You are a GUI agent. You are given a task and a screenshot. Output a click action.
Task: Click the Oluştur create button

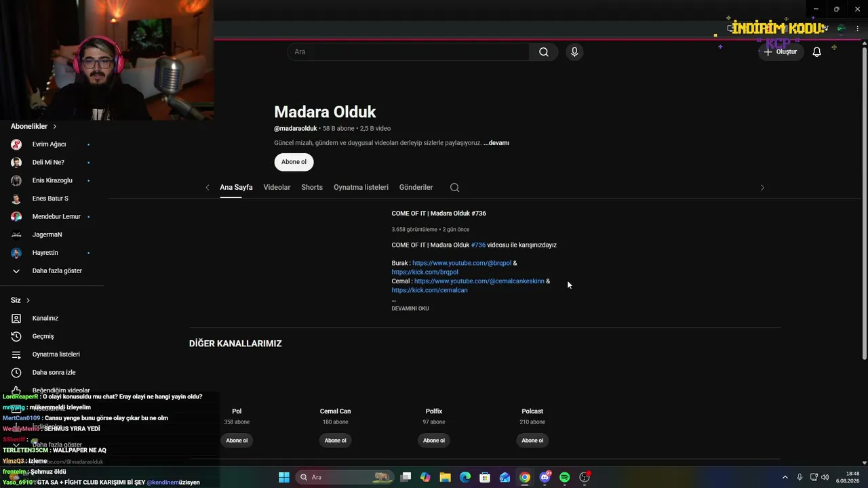[x=781, y=52]
